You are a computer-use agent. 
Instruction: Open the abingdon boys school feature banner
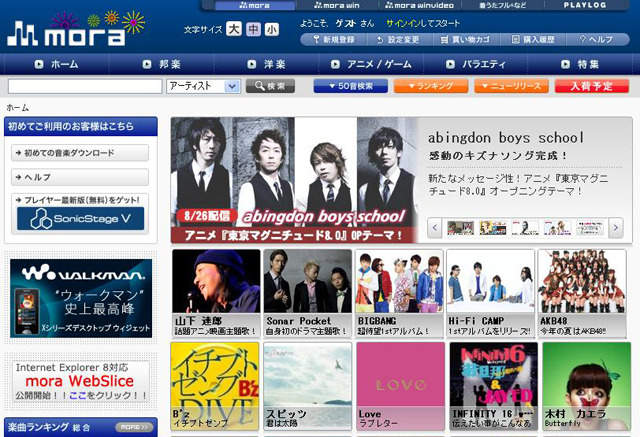(295, 180)
